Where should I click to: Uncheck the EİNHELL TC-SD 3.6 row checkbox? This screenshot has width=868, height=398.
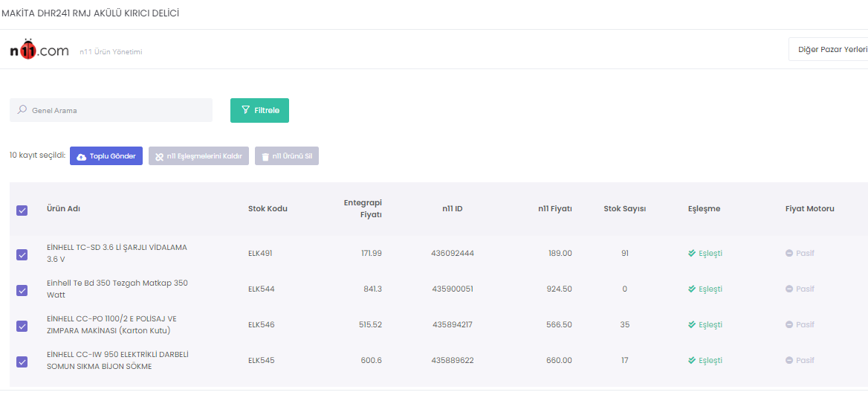(22, 255)
